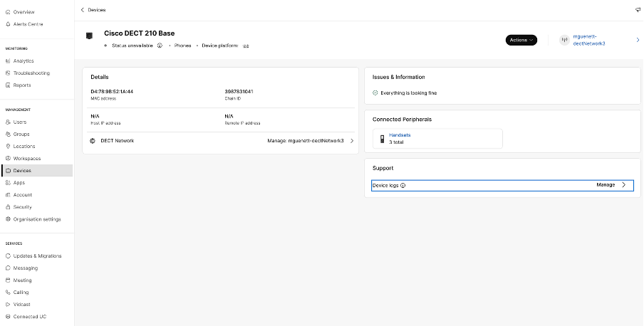Click the green check status icon
This screenshot has width=644, height=326.
(x=375, y=93)
